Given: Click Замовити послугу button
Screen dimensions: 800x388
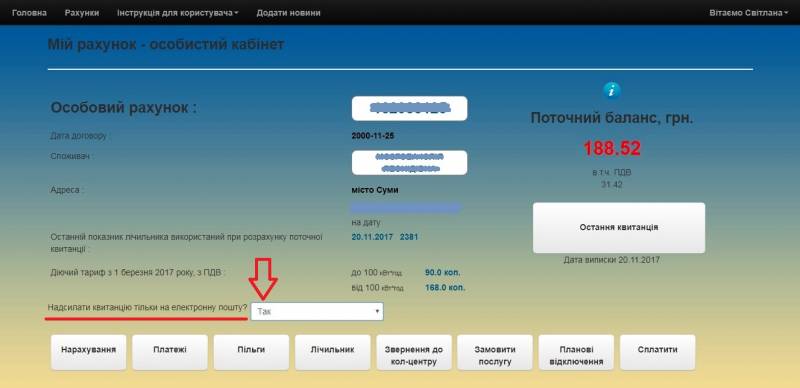Looking at the screenshot, I should (x=495, y=352).
